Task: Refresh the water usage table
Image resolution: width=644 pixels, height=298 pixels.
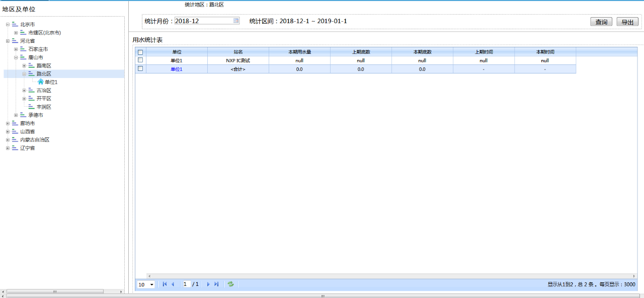Action: 230,284
